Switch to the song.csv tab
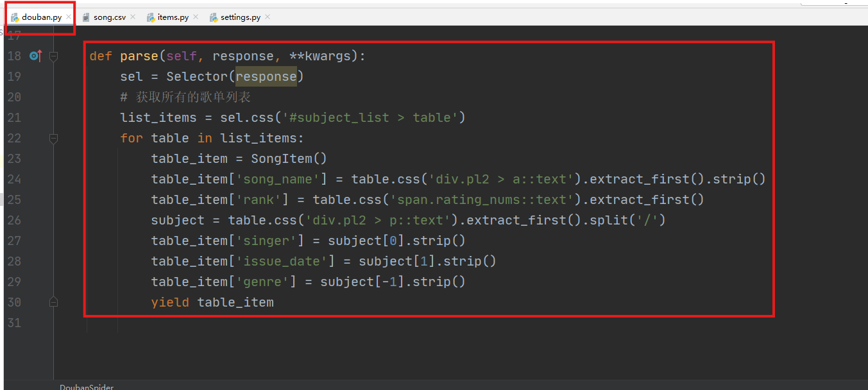The height and width of the screenshot is (390, 868). [110, 17]
